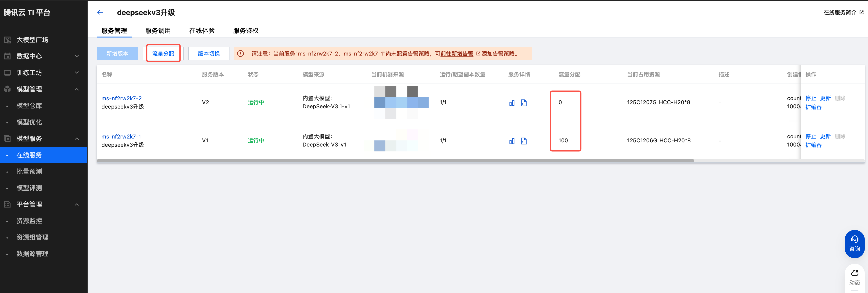Viewport: 868px width, 293px height.
Task: Open log document icon for ms-nf2rw2k7-1
Action: click(523, 141)
